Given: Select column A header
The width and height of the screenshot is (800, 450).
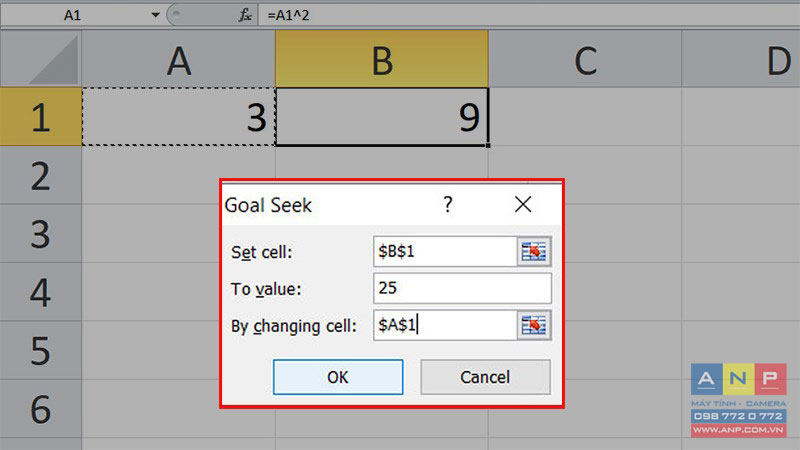Looking at the screenshot, I should pos(179,59).
